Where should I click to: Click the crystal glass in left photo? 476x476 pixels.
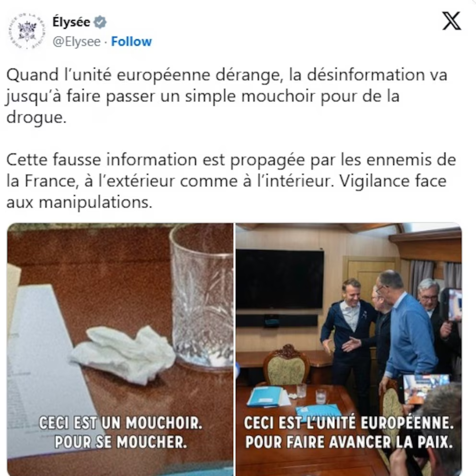point(201,297)
